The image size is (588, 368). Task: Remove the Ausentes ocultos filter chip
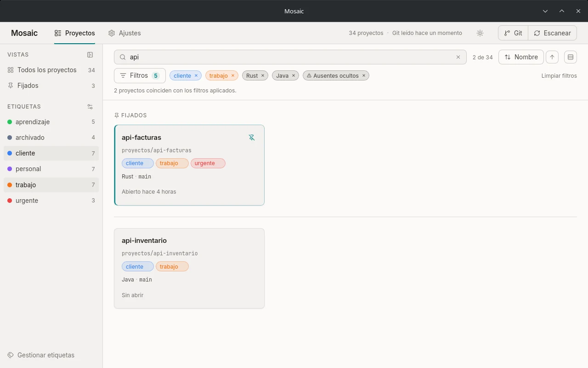(364, 75)
